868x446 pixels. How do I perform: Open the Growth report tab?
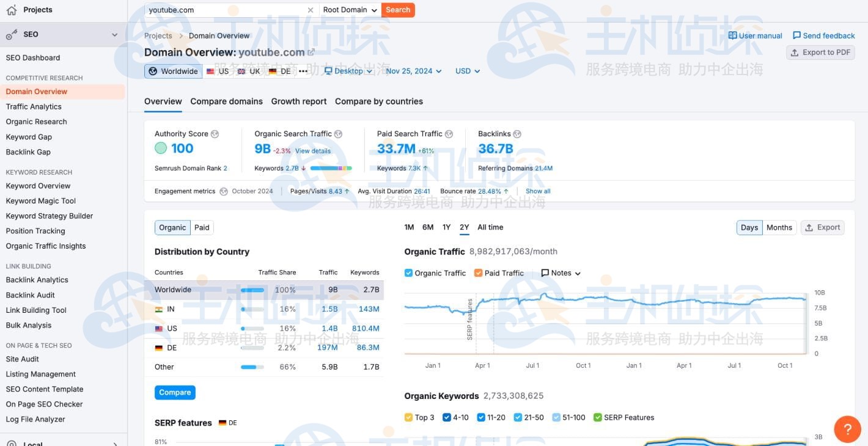tap(298, 101)
